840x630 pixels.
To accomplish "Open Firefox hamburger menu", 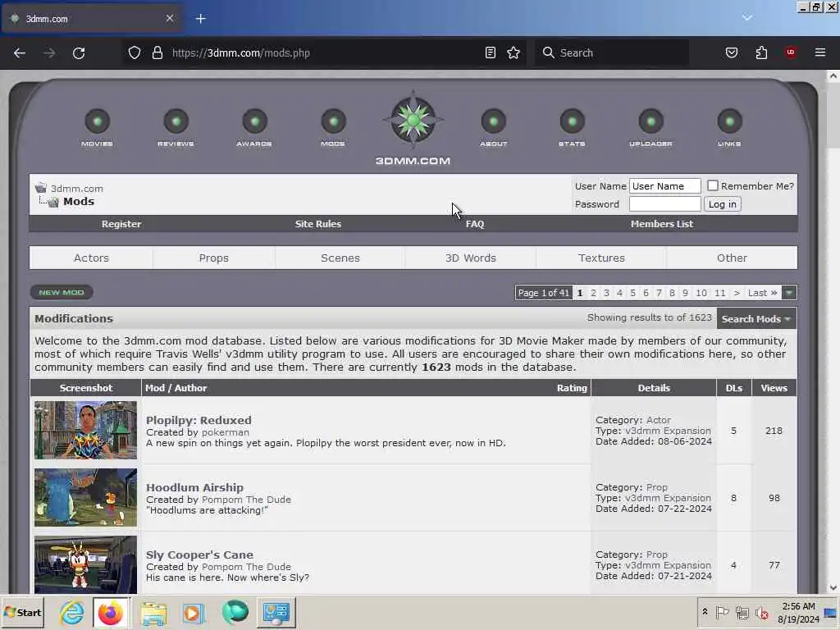I will coord(819,52).
